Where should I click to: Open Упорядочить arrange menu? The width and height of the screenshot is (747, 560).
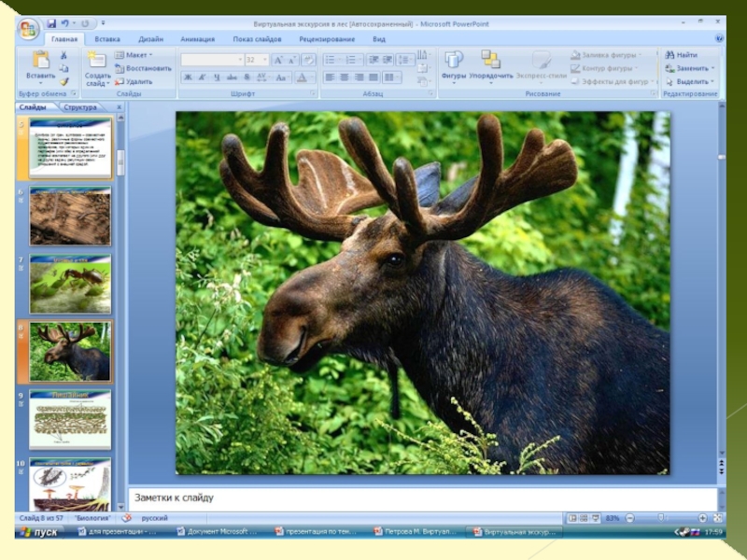tap(491, 65)
